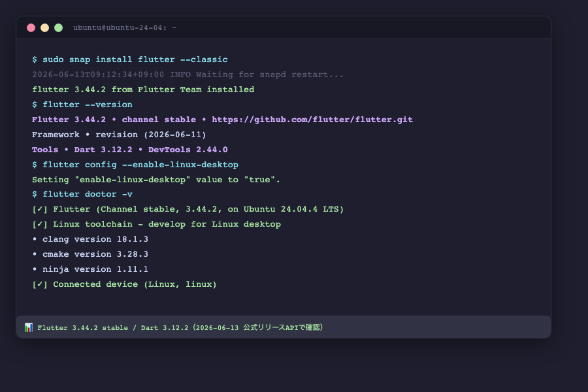588x392 pixels.
Task: Click the yellow minimize window dot
Action: [44, 27]
